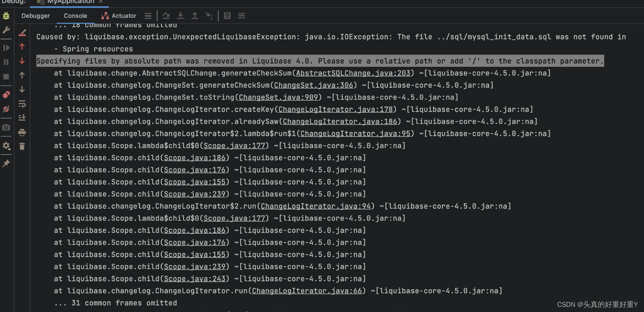Step over the current line
Screen dimensions: 644x312
166,16
